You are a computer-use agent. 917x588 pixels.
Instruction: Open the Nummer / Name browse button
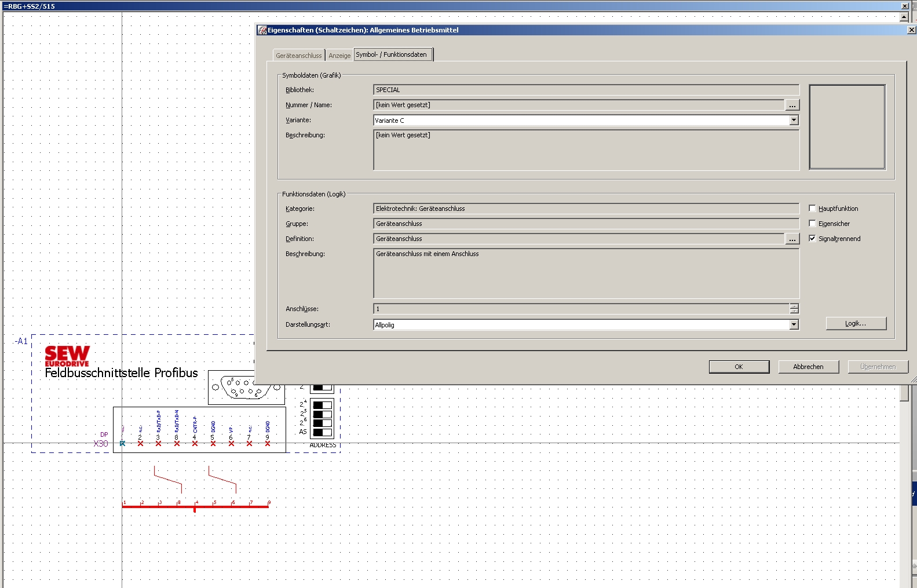(792, 105)
